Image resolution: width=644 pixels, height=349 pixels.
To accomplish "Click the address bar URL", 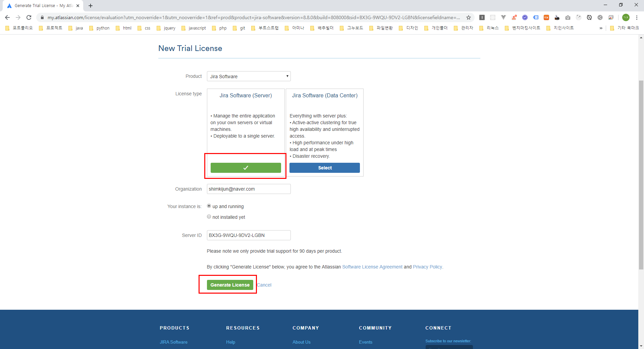I will point(253,17).
